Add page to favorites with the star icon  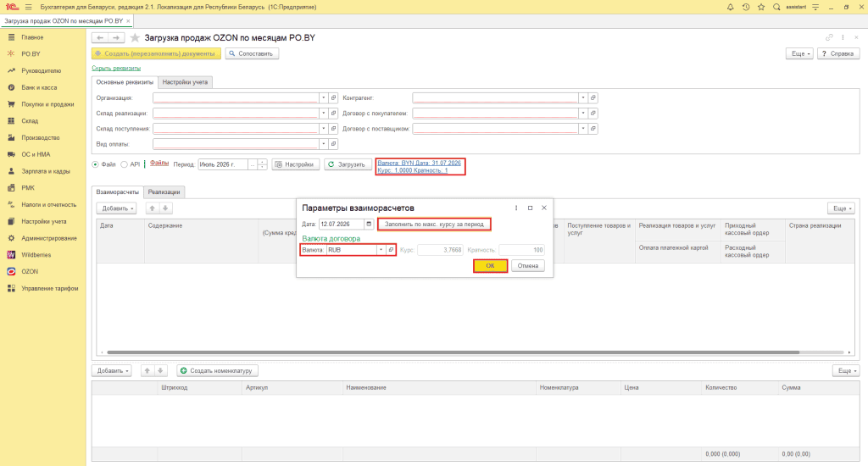(x=135, y=37)
